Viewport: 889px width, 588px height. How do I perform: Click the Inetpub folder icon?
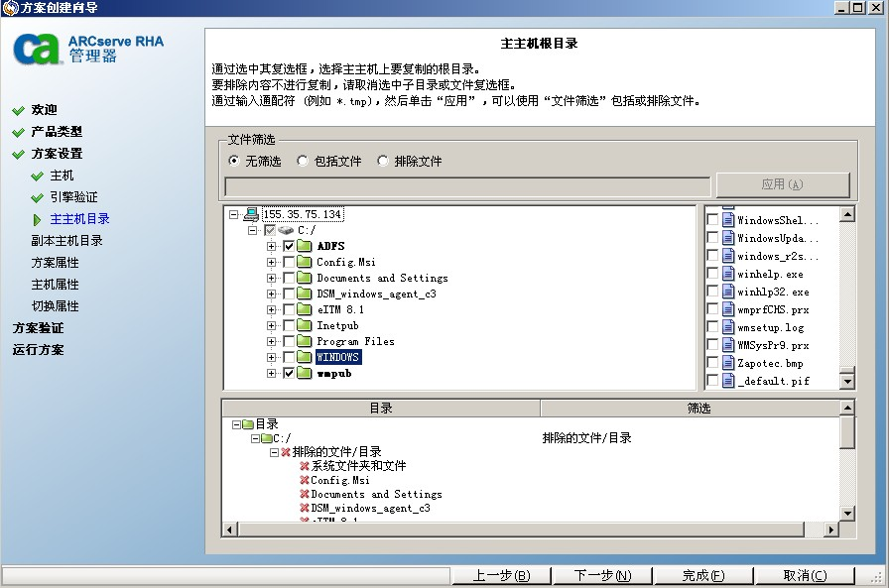pyautogui.click(x=305, y=325)
